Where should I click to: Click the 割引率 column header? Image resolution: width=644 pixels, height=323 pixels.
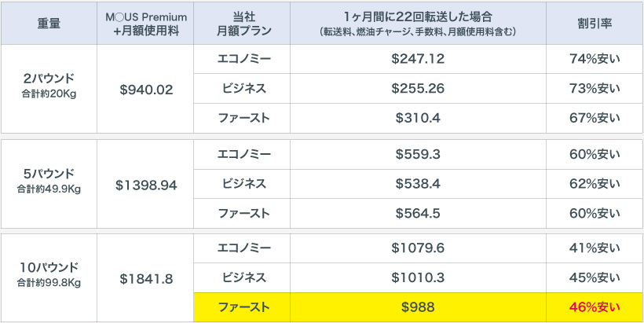coord(595,24)
